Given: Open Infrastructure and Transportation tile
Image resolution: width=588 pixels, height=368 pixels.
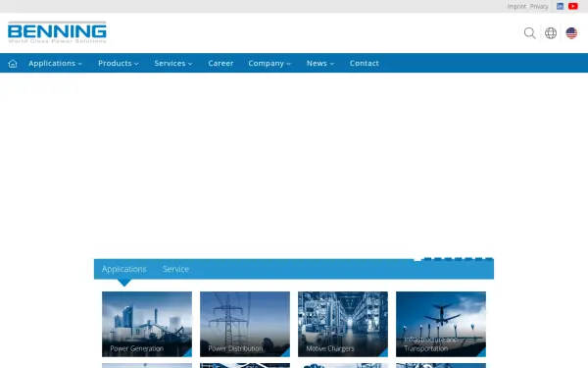Looking at the screenshot, I should point(441,324).
